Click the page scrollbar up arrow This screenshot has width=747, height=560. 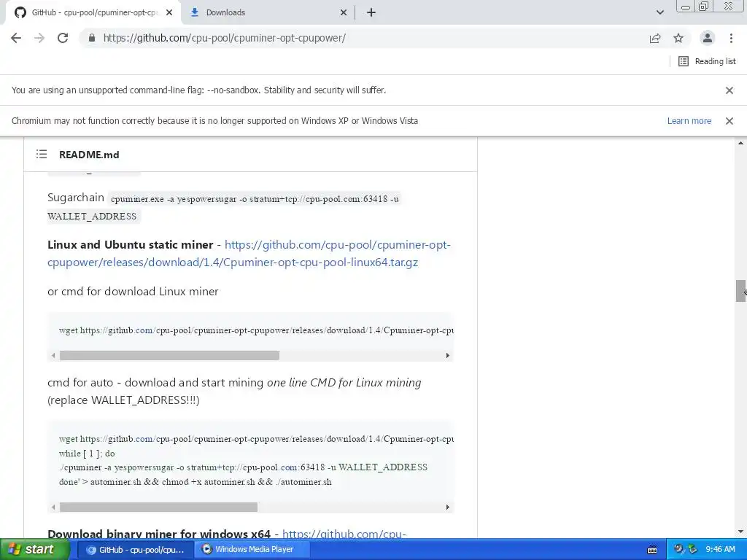pyautogui.click(x=741, y=143)
